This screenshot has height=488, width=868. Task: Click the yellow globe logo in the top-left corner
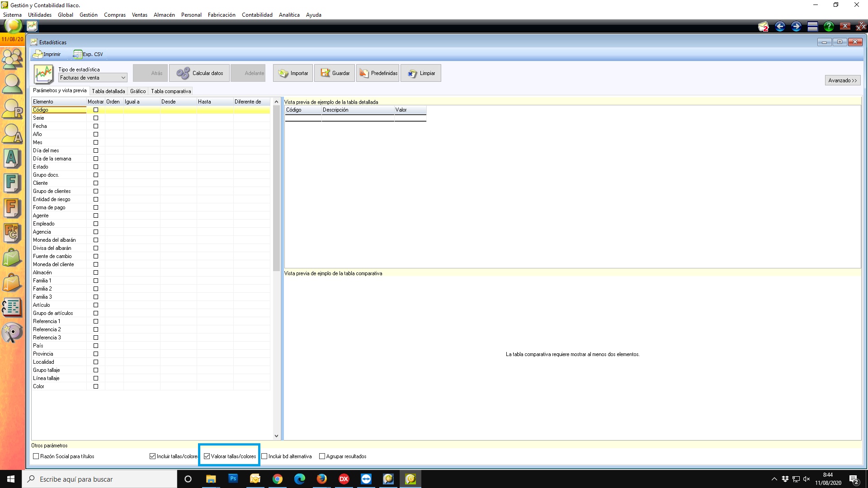(13, 26)
